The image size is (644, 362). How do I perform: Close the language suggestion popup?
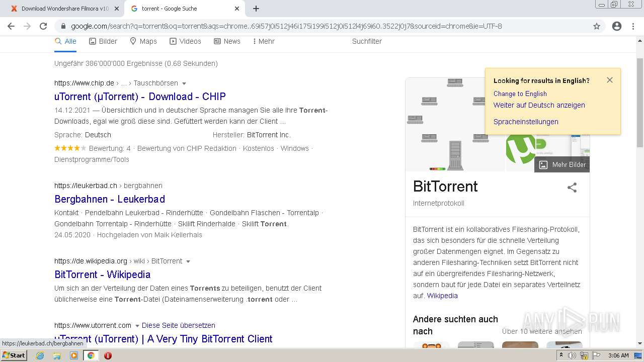click(610, 80)
